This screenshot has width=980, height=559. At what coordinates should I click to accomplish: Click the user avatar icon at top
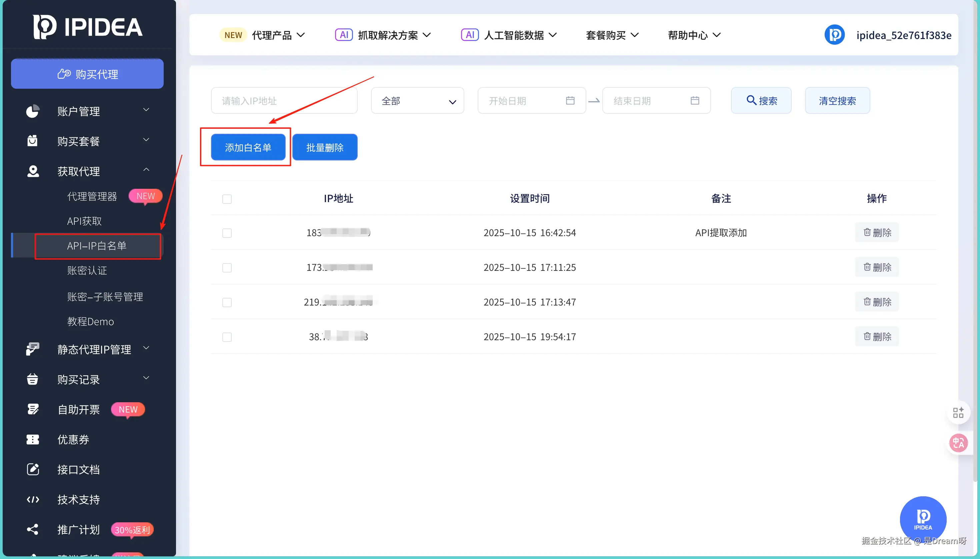tap(834, 35)
